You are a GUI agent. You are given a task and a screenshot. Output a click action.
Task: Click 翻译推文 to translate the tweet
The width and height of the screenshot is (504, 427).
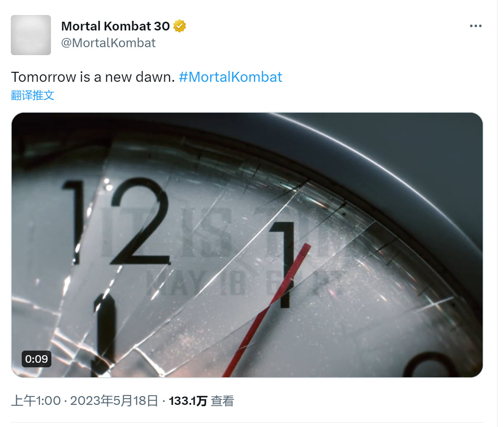tap(33, 95)
